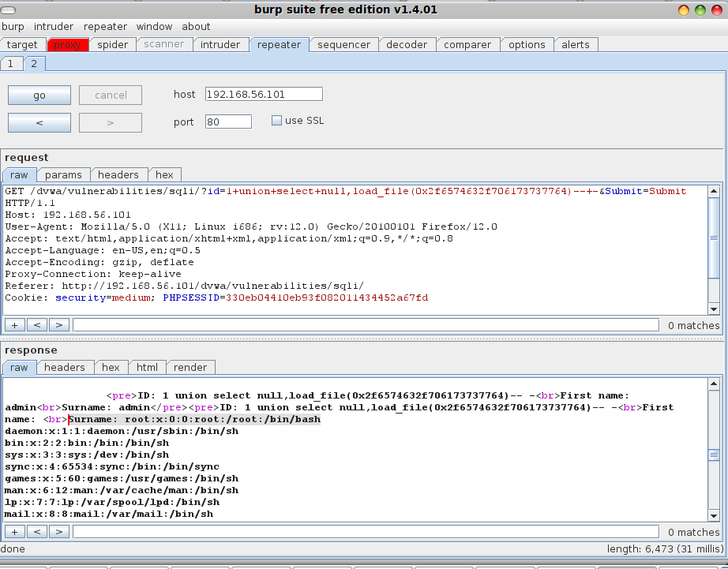The height and width of the screenshot is (569, 728).
Task: Go forward in request history
Action: coord(111,122)
